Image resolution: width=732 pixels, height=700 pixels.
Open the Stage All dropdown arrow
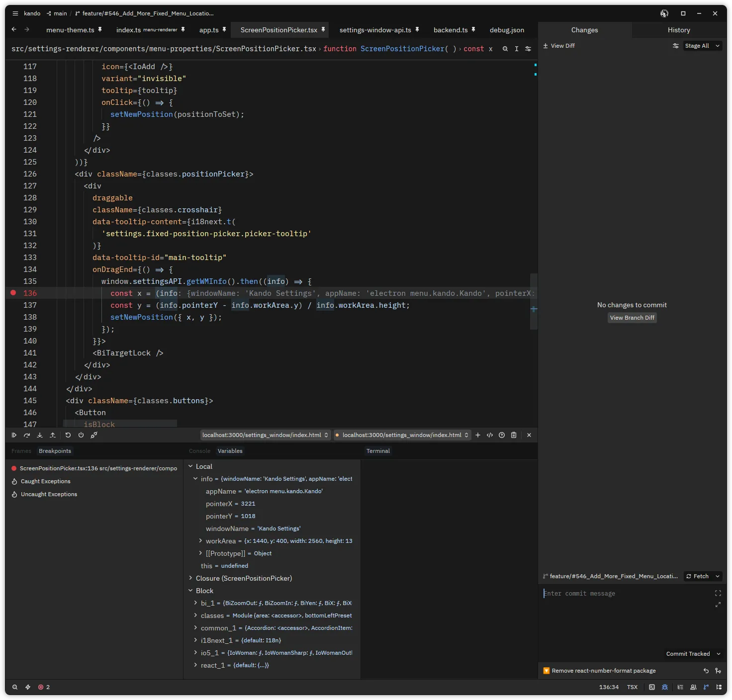tap(718, 46)
